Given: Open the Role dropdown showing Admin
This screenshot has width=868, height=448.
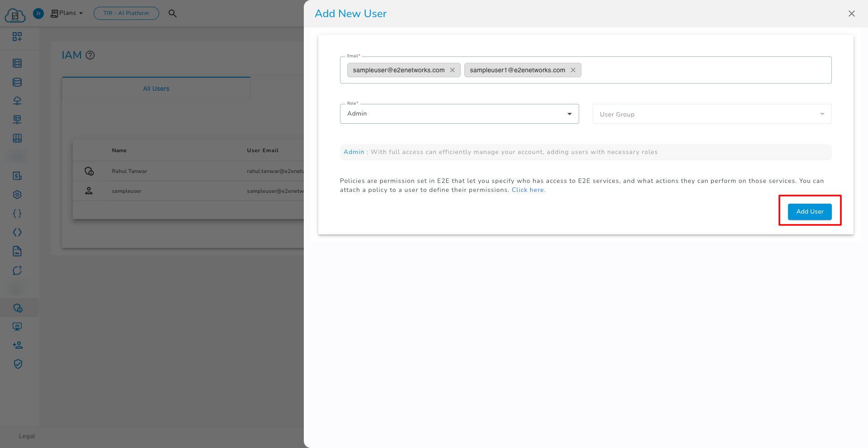Looking at the screenshot, I should pos(459,114).
